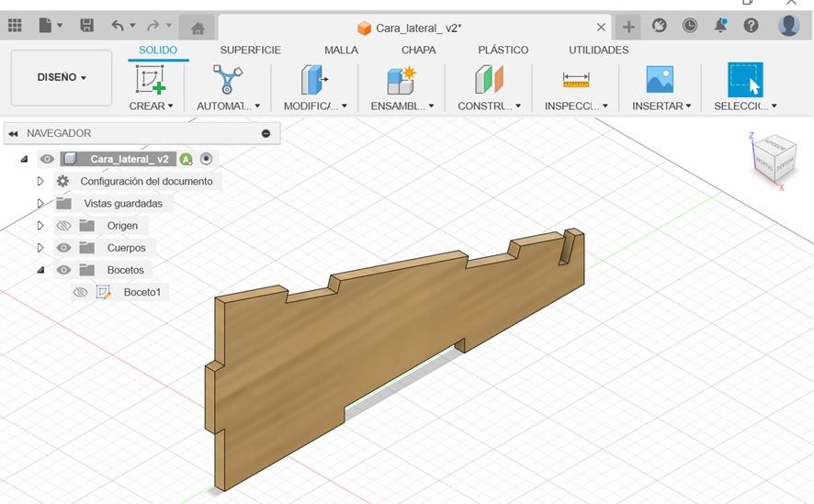Switch to the MALLA tab

pos(341,50)
